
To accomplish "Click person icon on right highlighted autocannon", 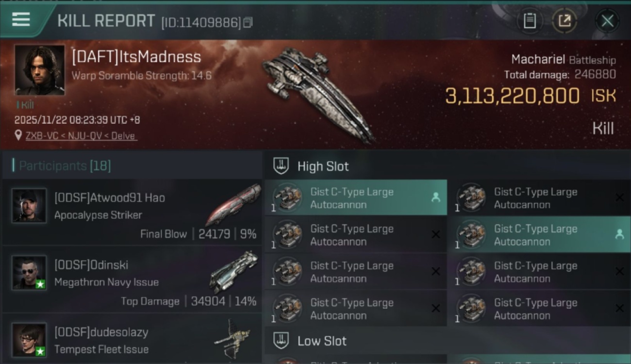I will [619, 234].
